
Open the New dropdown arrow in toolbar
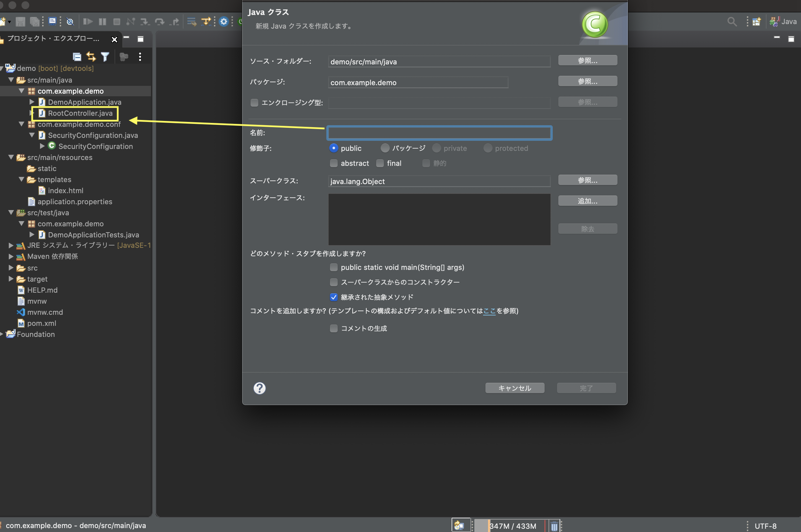[x=9, y=22]
